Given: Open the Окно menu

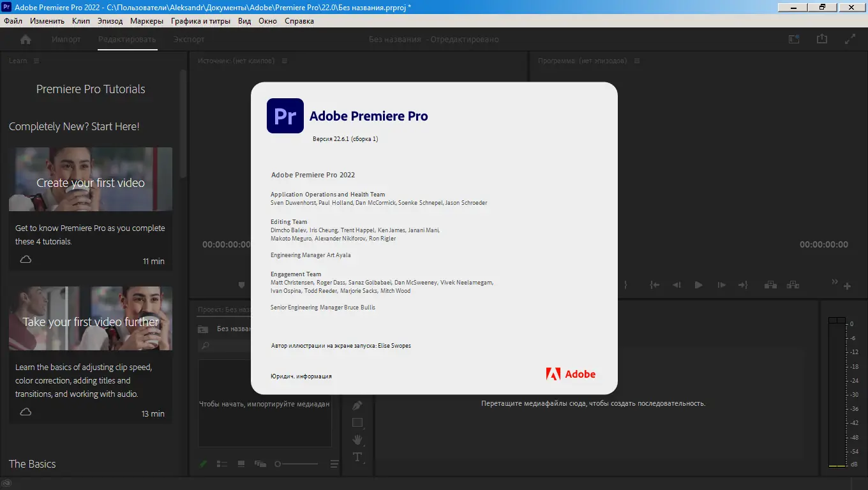Looking at the screenshot, I should 268,20.
